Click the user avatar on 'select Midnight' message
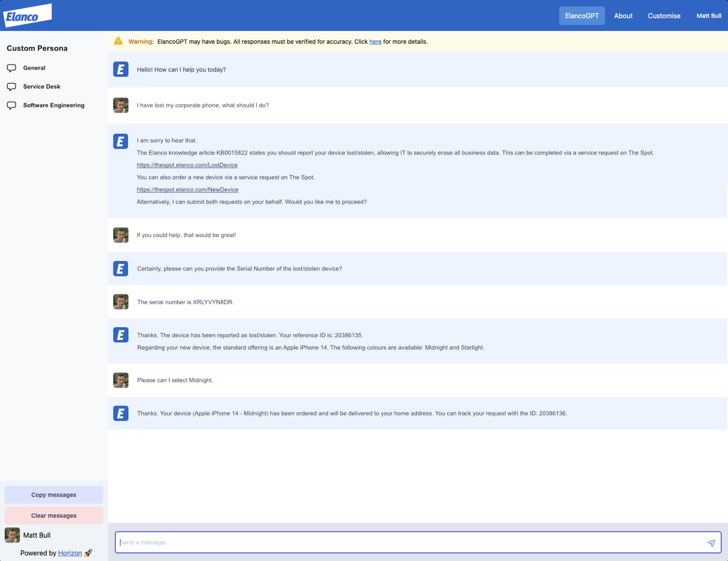This screenshot has width=728, height=561. [x=121, y=380]
